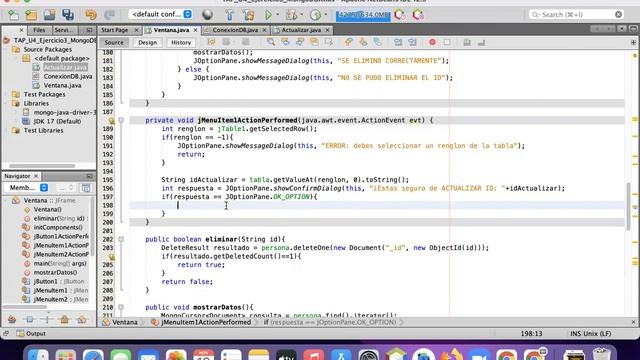
Task: Select main(String[] args) in Navigator
Action: coord(60,263)
